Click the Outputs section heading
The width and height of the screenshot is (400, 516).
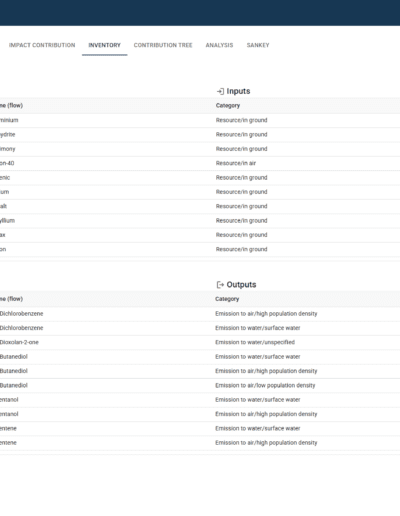pyautogui.click(x=241, y=285)
